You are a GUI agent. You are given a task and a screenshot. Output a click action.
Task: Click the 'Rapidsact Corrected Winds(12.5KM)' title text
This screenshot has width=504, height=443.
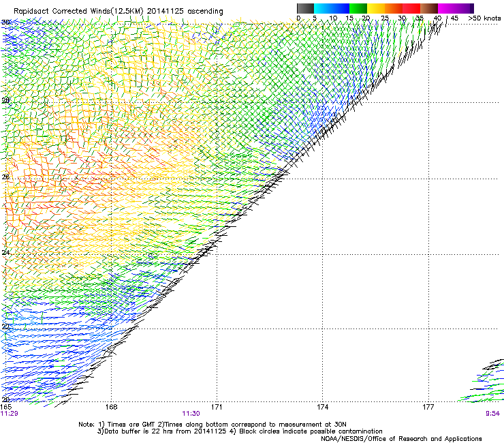pyautogui.click(x=78, y=12)
